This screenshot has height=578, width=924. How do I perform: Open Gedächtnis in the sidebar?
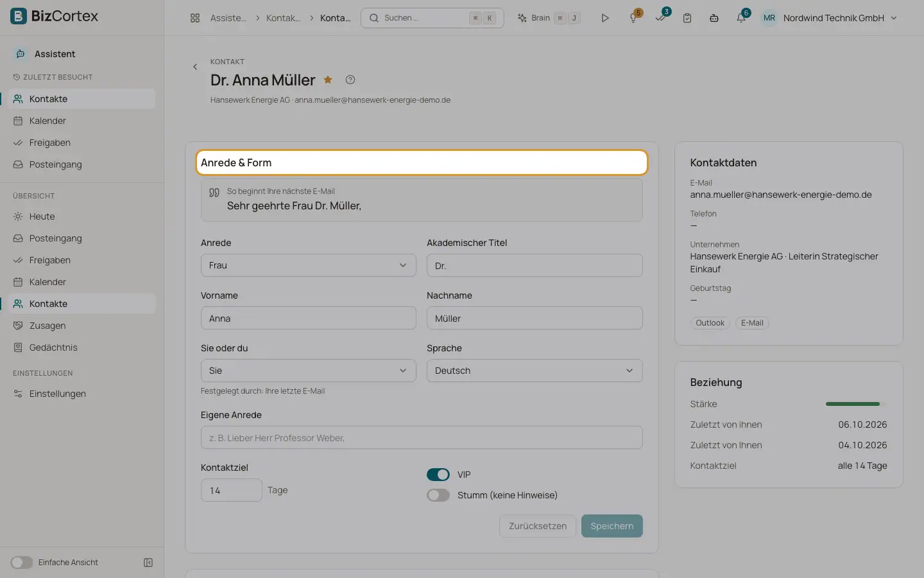82,347
